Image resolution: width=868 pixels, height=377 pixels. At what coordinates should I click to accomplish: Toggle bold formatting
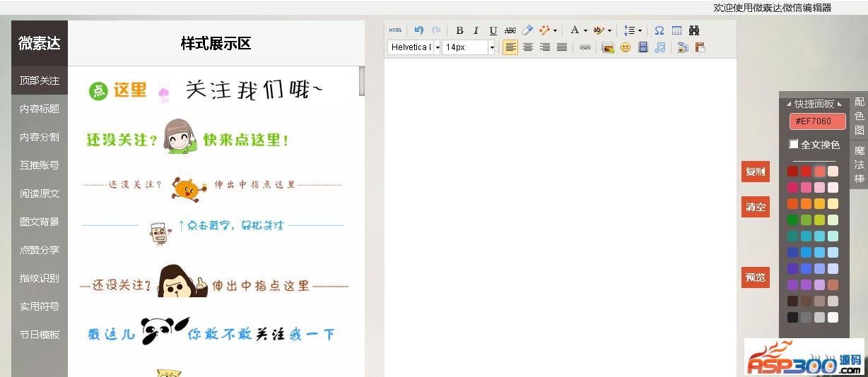pos(459,30)
